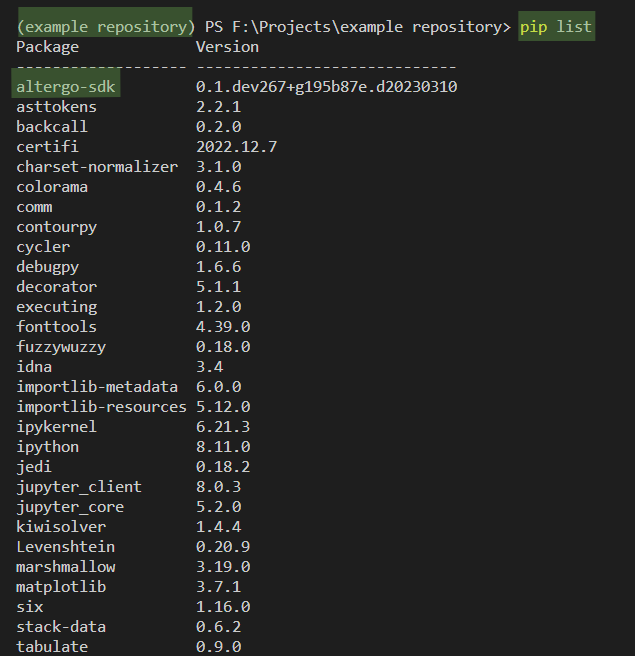Click the jupyter_client package name
The image size is (635, 656).
point(79,487)
